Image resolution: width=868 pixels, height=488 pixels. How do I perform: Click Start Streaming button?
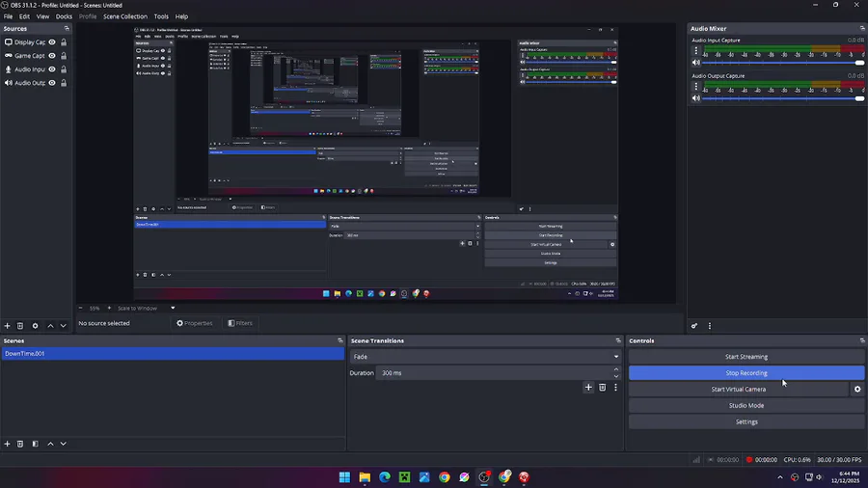pyautogui.click(x=746, y=357)
